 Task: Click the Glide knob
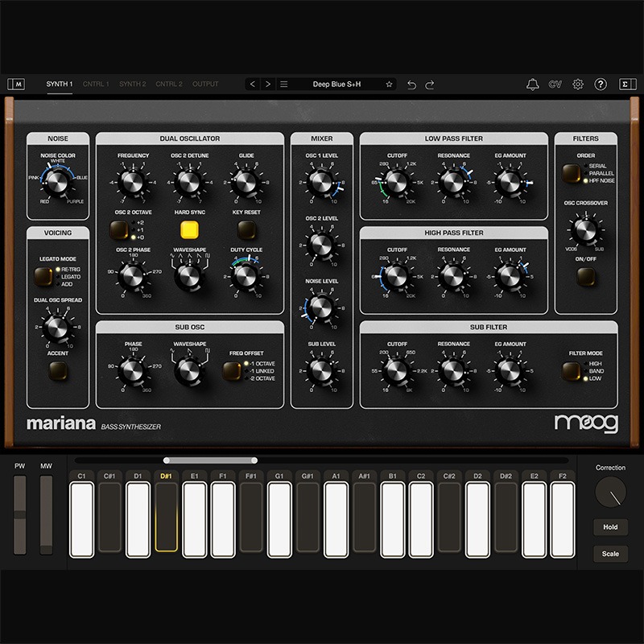(246, 182)
